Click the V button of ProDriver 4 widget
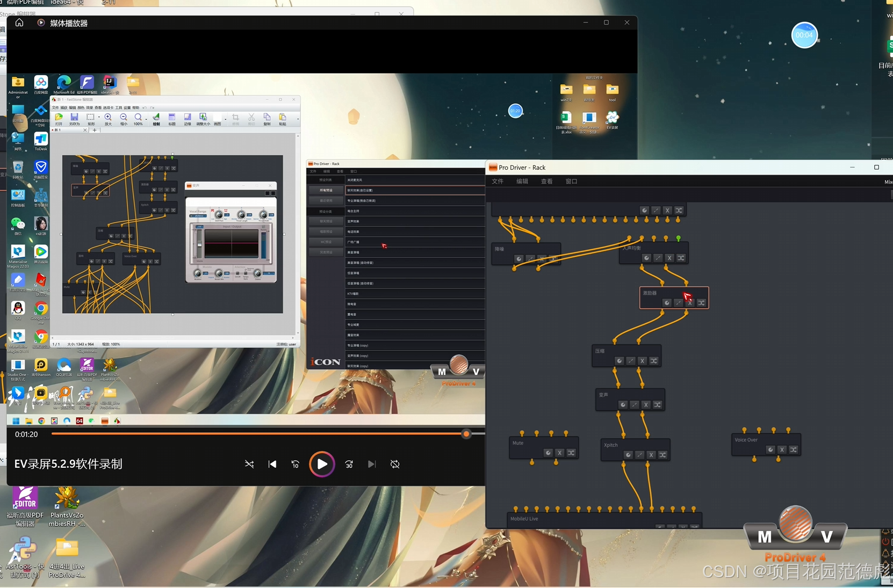 pyautogui.click(x=827, y=536)
